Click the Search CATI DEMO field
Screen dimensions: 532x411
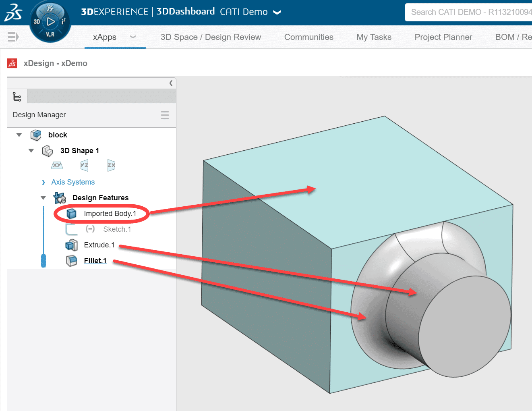[x=468, y=12]
